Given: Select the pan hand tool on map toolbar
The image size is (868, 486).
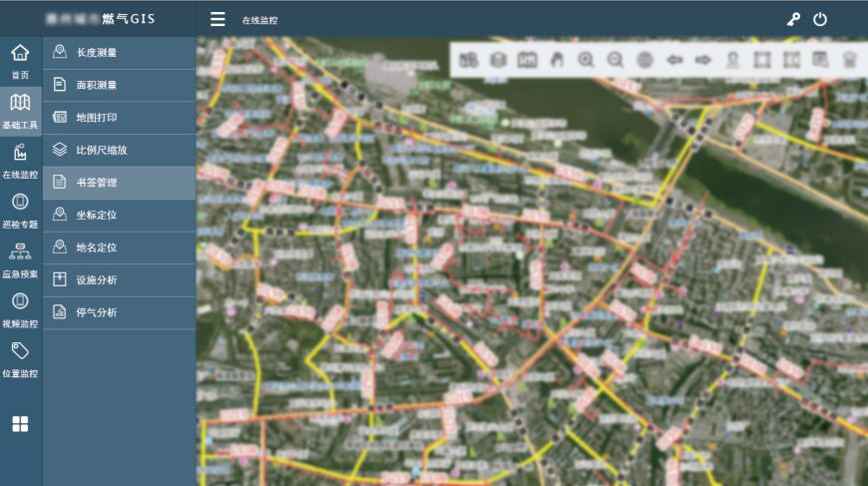Looking at the screenshot, I should (557, 60).
